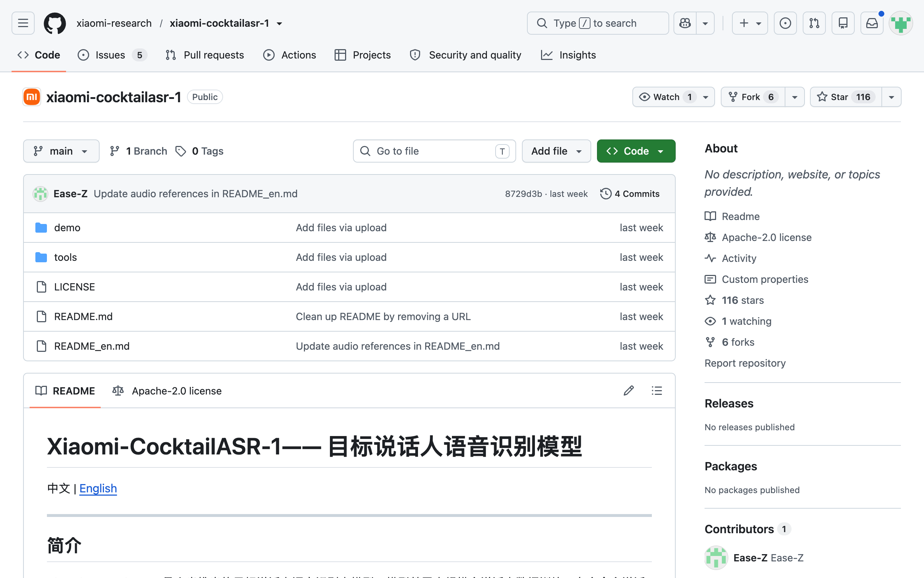This screenshot has height=578, width=924.
Task: Open the LICENSE file
Action: tap(74, 287)
